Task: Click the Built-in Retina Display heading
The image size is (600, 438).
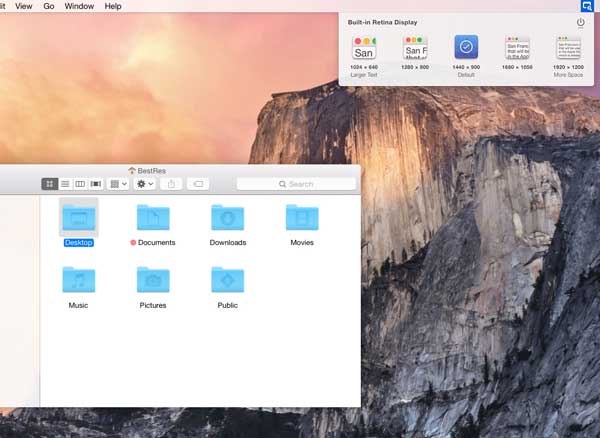Action: click(x=382, y=22)
